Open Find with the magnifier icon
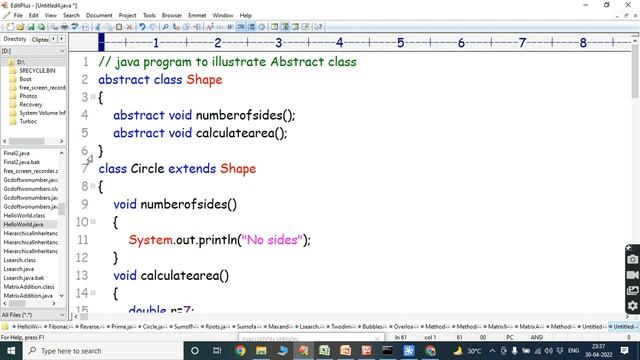 coord(165,27)
